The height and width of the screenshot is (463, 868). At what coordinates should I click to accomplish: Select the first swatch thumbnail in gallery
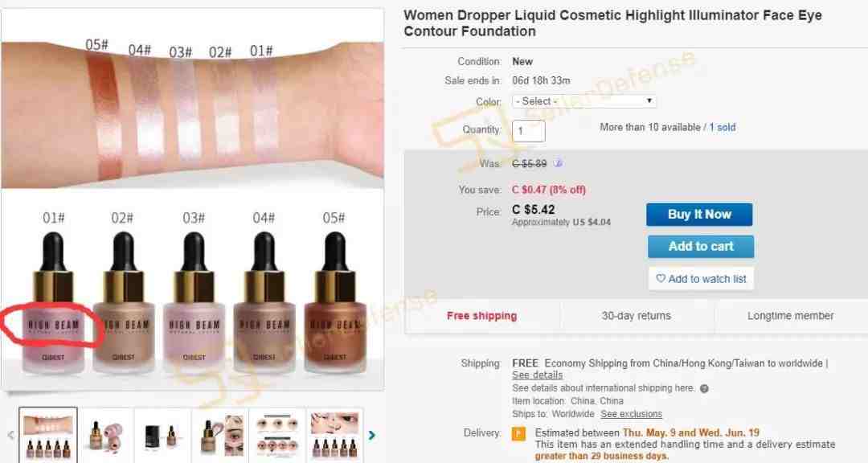(48, 436)
